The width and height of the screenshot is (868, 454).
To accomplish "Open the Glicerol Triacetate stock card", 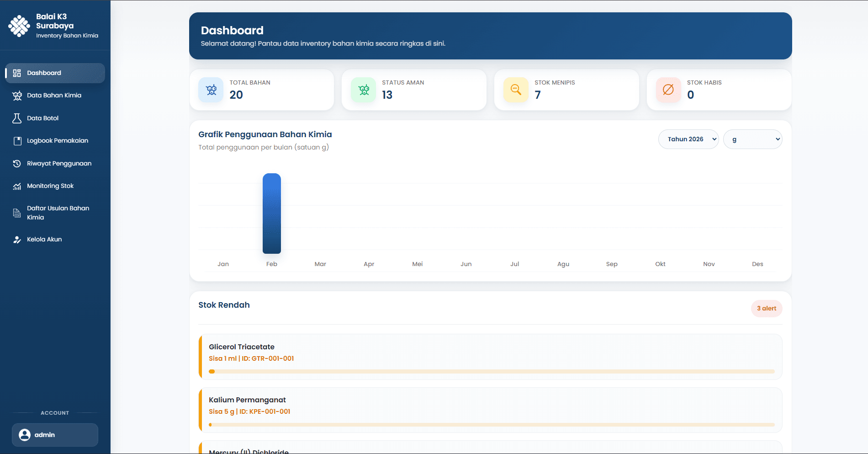I will pos(490,357).
